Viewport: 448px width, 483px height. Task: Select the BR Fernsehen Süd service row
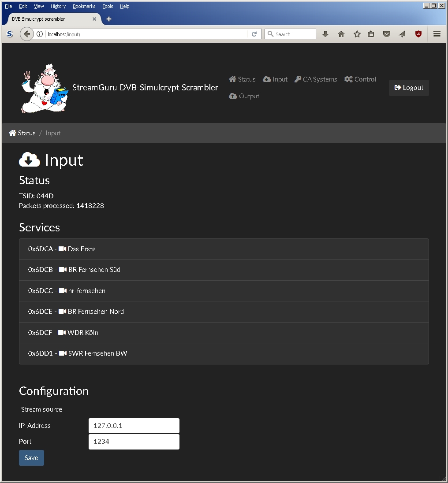tap(224, 270)
